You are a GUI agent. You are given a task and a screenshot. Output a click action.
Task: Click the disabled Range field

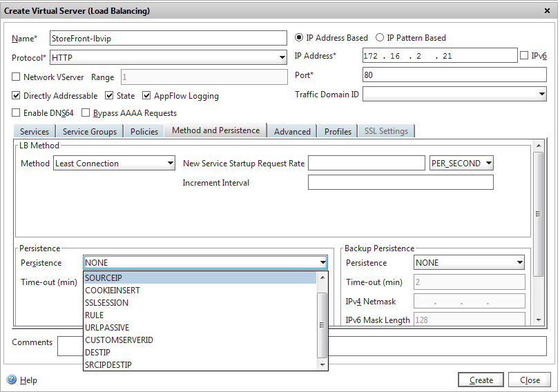click(x=204, y=77)
